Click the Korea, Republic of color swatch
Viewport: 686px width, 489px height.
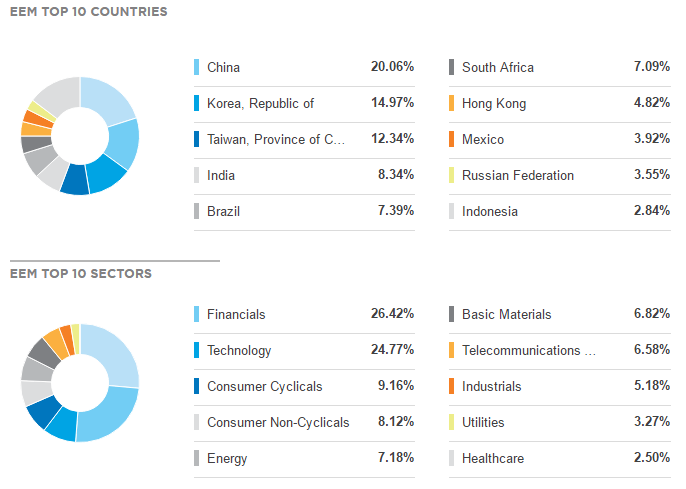(x=197, y=103)
